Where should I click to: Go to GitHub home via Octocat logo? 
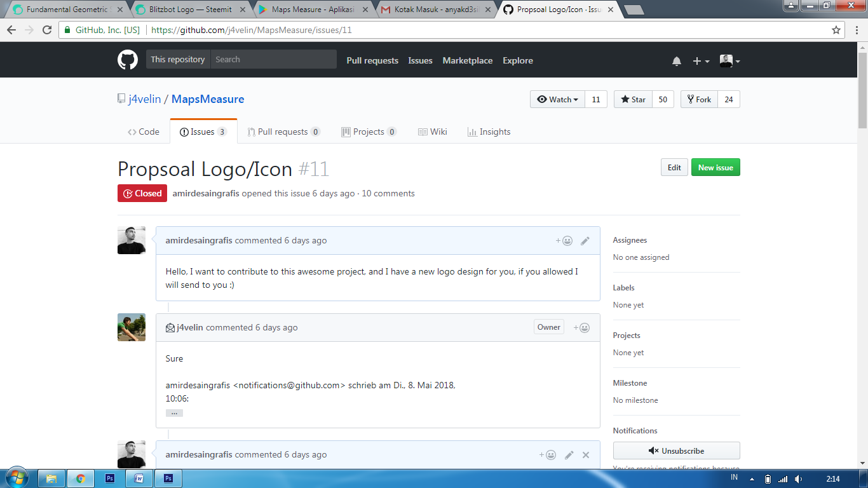[x=128, y=60]
